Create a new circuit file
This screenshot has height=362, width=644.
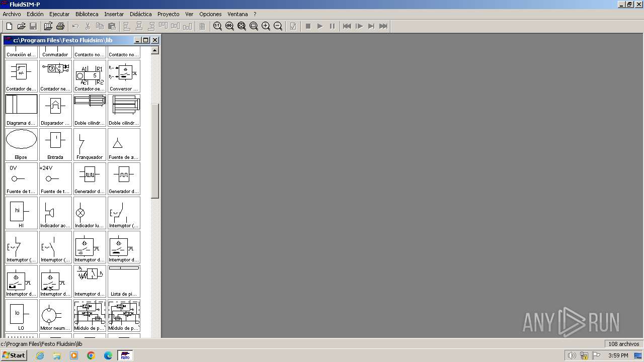tap(9, 26)
